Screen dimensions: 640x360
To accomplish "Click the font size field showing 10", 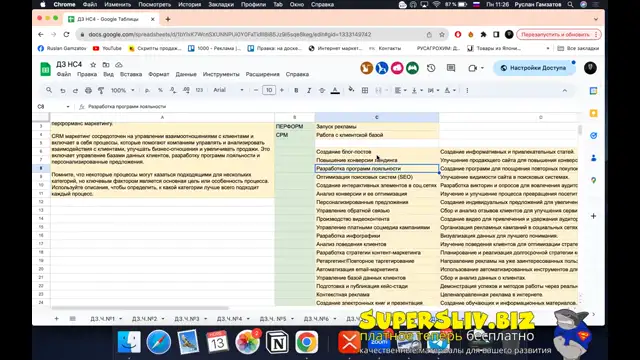I will pyautogui.click(x=269, y=90).
